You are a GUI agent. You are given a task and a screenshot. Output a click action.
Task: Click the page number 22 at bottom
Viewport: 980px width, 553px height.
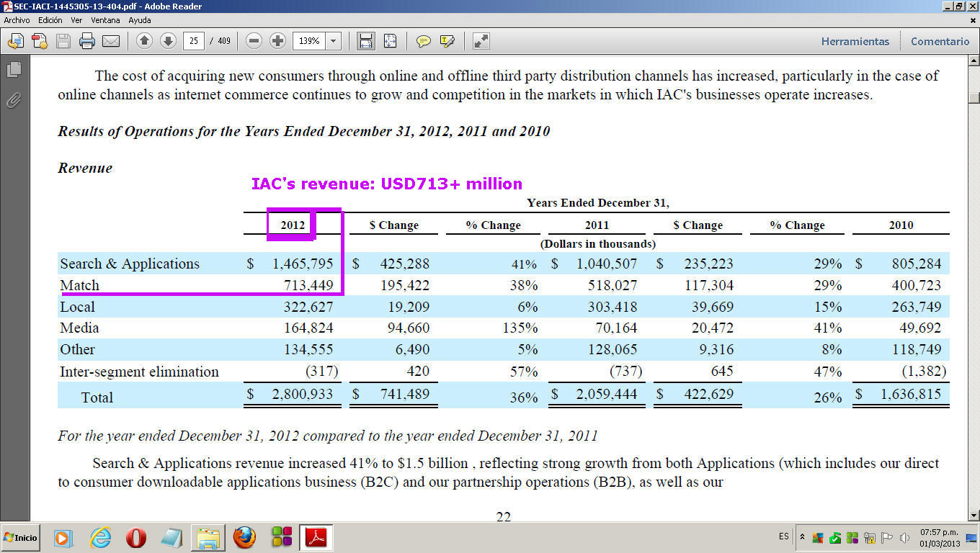tap(504, 516)
